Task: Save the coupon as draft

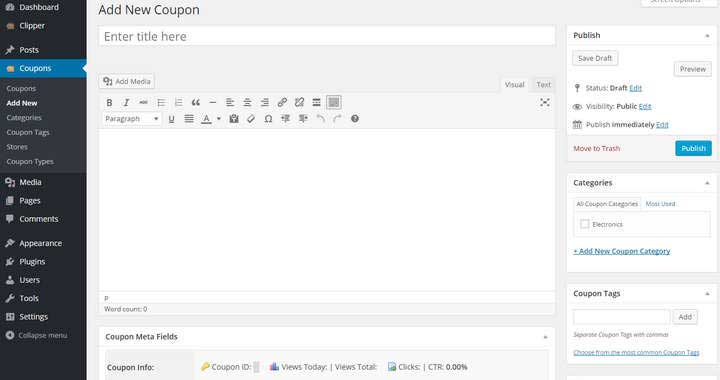Action: 595,58
